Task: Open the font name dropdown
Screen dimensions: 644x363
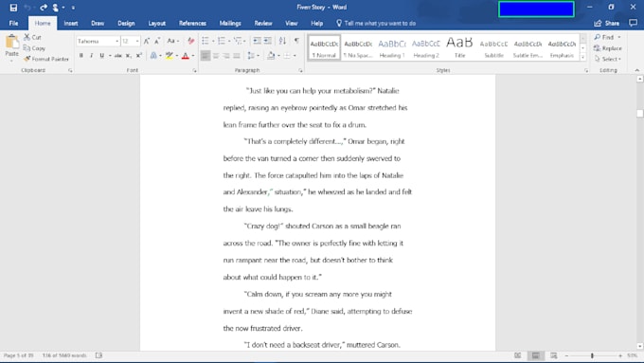Action: click(117, 41)
